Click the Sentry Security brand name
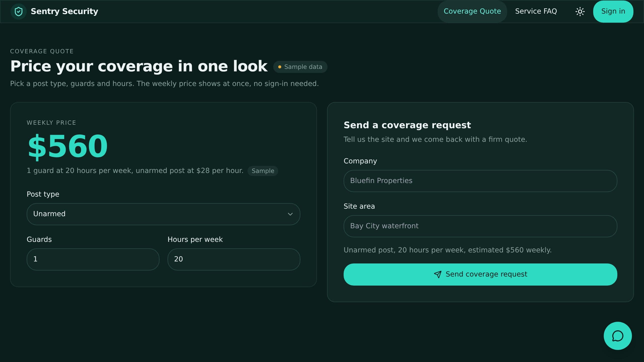The image size is (644, 362). click(64, 11)
